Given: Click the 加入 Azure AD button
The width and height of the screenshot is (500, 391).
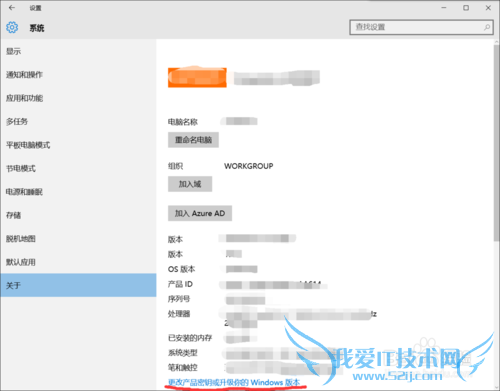Looking at the screenshot, I should click(x=200, y=213).
